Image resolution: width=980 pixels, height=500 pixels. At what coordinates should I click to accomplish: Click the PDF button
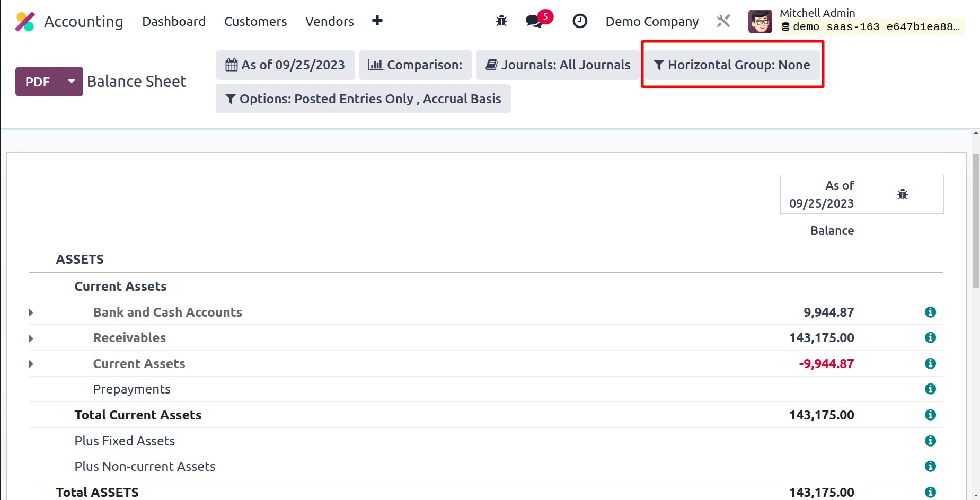[38, 82]
